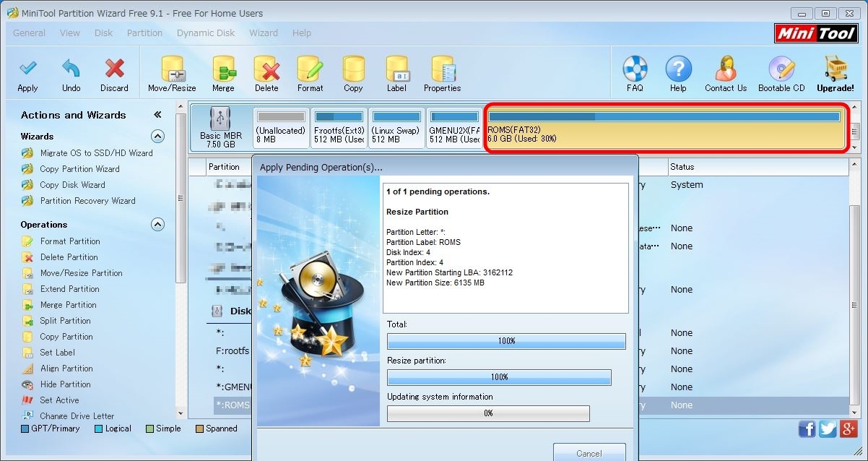The width and height of the screenshot is (868, 461).
Task: Click the Resize partition progress bar
Action: coord(500,377)
